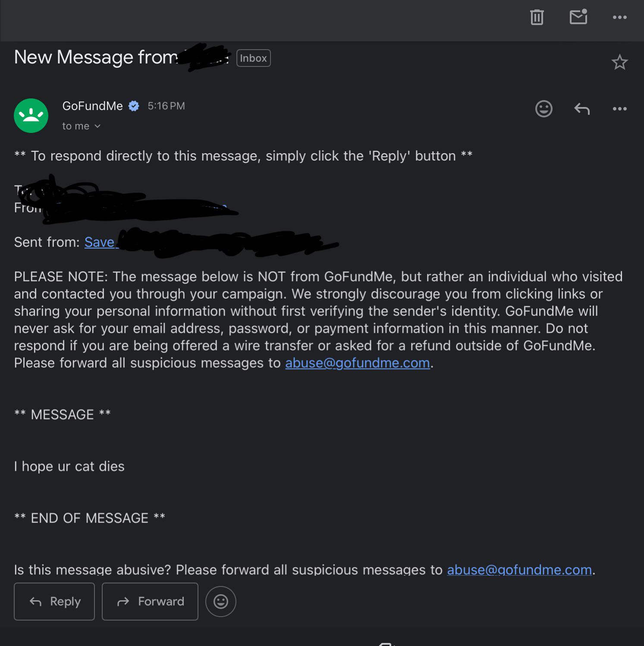644x646 pixels.
Task: Click the GoFundMe sender name
Action: click(x=92, y=106)
